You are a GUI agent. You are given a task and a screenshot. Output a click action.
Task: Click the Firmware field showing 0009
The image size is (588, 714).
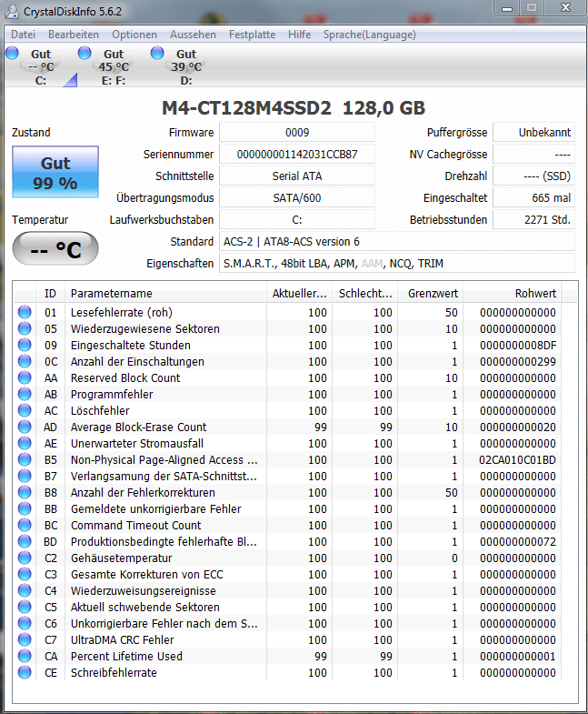(x=297, y=133)
